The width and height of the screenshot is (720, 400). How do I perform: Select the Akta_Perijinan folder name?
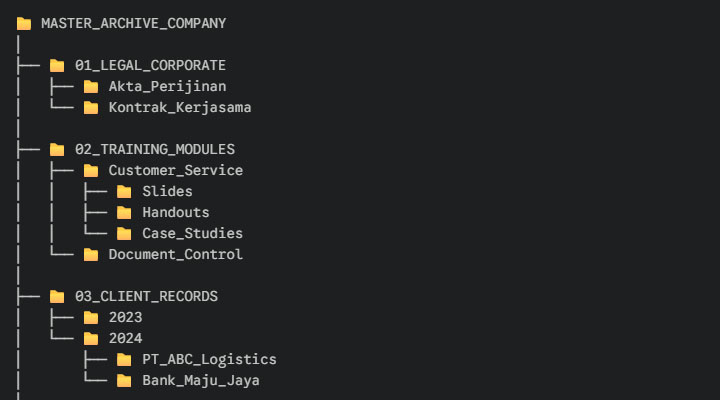tap(167, 86)
